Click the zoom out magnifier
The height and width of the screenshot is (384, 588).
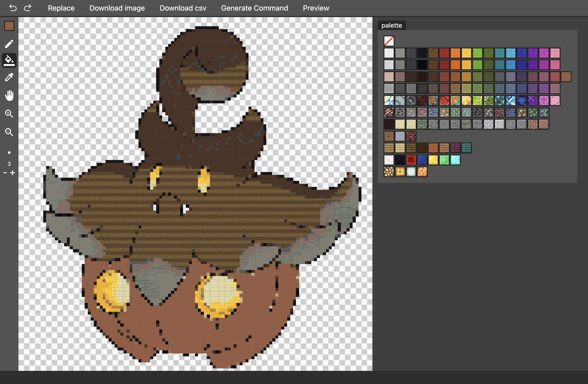click(x=9, y=132)
